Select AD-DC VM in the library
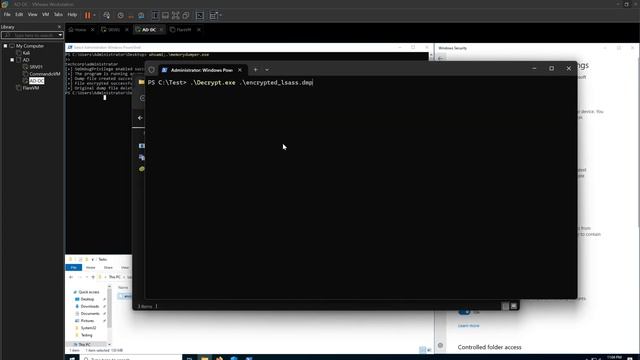Screen dimensions: 640x360 click(36, 81)
